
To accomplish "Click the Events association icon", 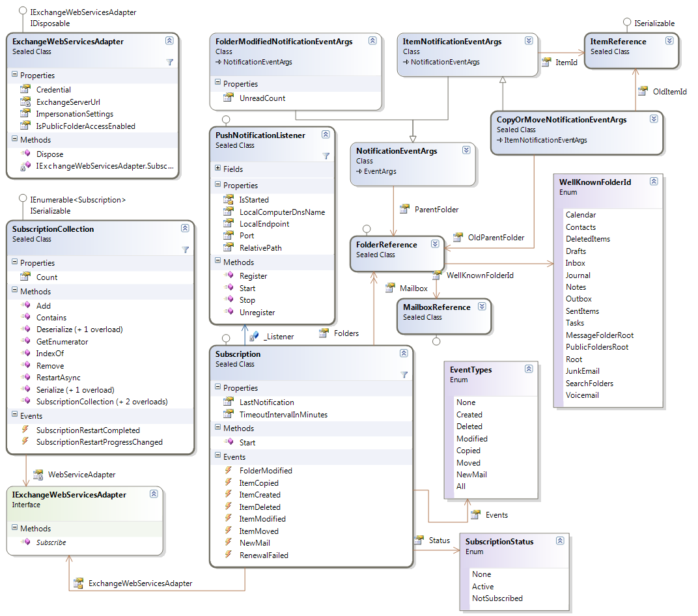I will click(x=475, y=514).
